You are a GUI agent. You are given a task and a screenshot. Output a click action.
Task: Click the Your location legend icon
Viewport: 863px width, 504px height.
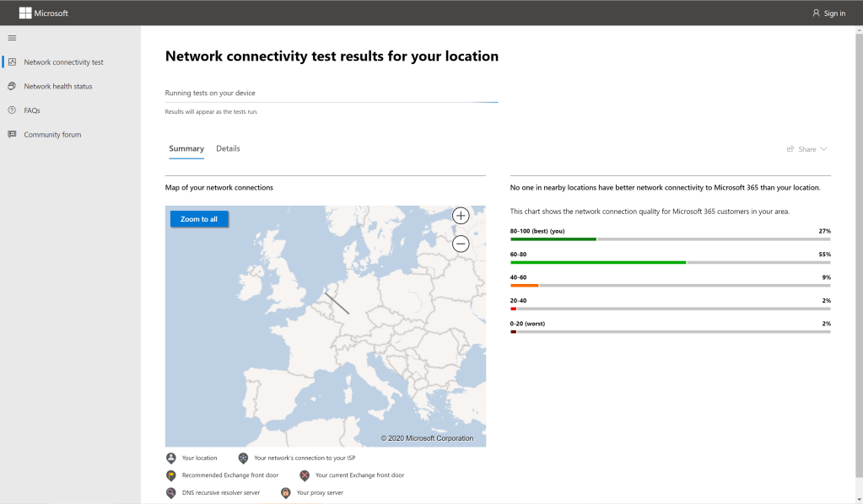tap(171, 458)
